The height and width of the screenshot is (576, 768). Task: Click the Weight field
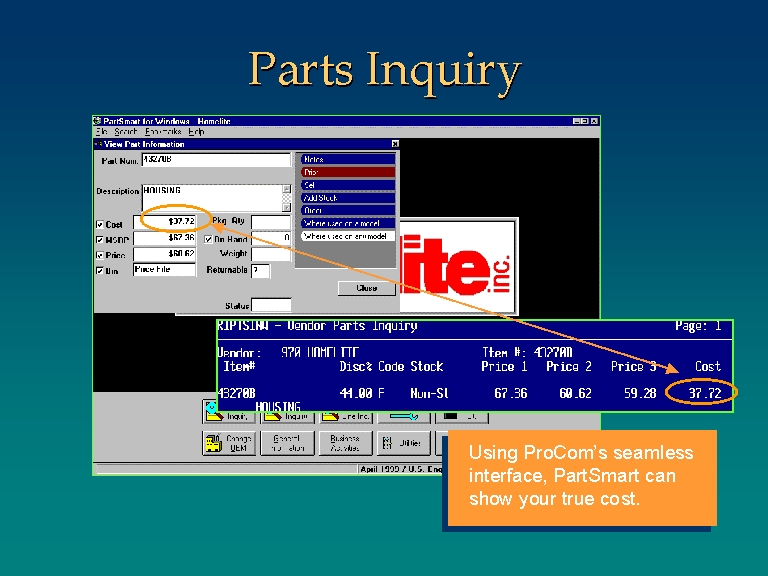[271, 254]
